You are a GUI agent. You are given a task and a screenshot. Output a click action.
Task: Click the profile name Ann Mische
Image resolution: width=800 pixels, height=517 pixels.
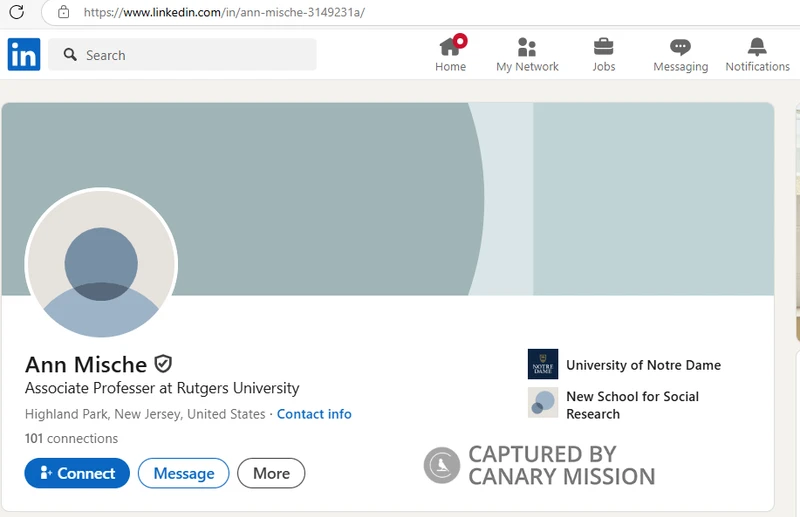tap(86, 364)
